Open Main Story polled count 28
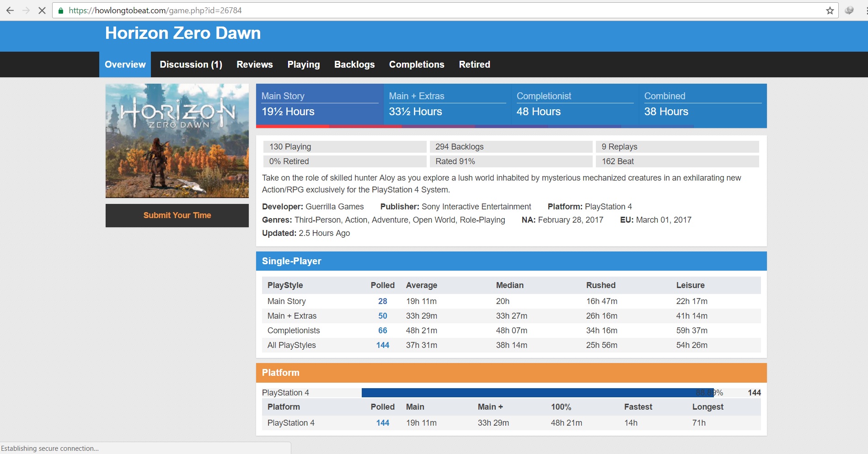Screen dimensions: 868x454 point(382,301)
